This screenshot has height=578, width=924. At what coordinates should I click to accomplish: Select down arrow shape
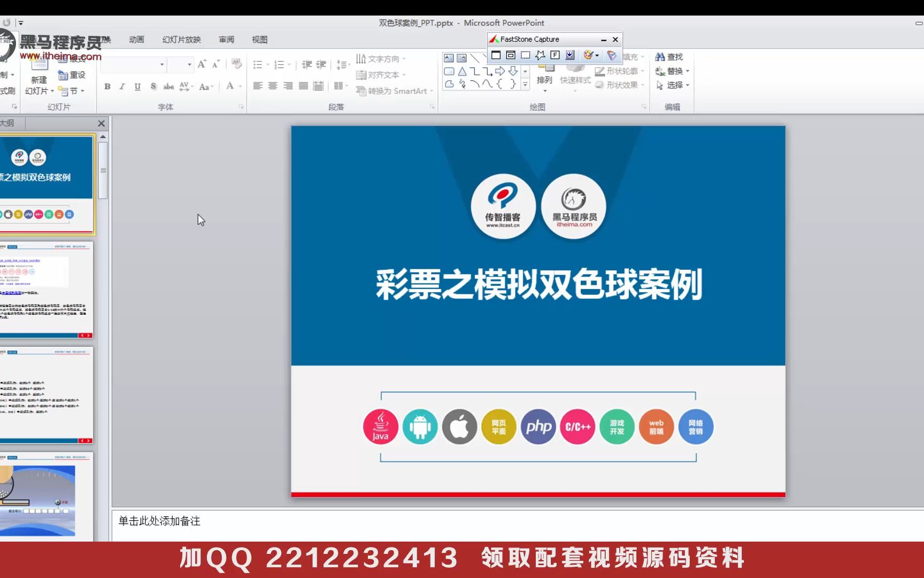pos(513,71)
